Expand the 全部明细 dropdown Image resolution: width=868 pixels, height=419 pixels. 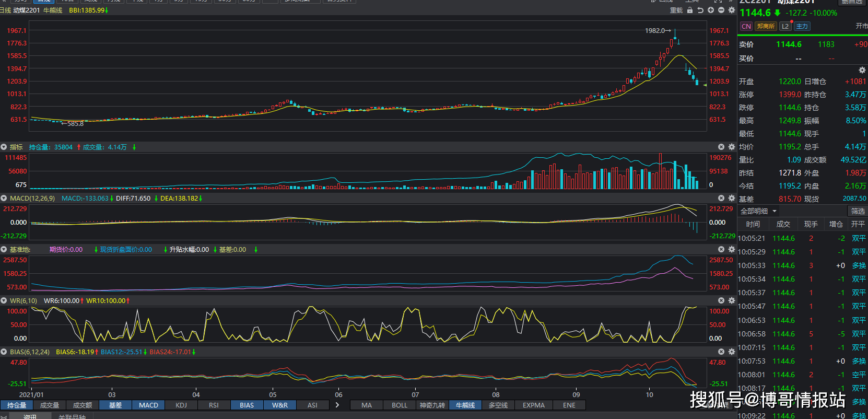click(758, 211)
